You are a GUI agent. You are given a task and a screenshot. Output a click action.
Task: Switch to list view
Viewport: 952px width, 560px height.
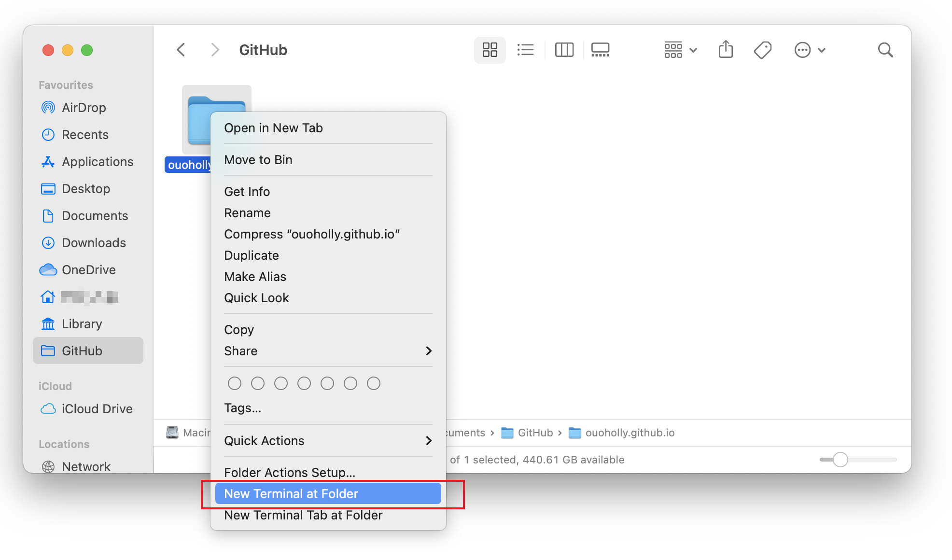[x=525, y=50]
